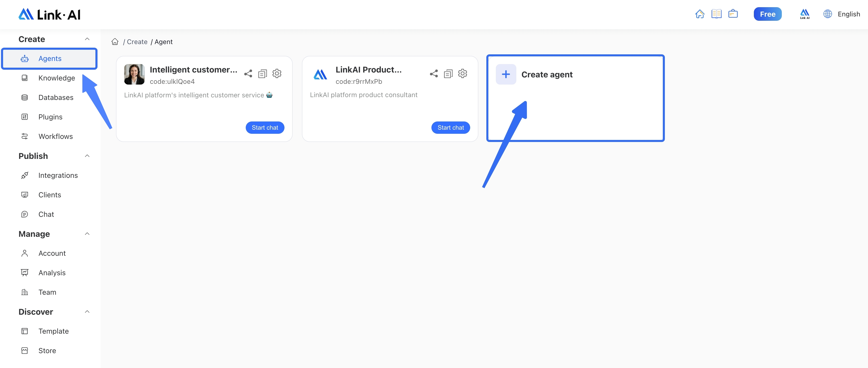Open Template label in the sidebar

click(54, 331)
